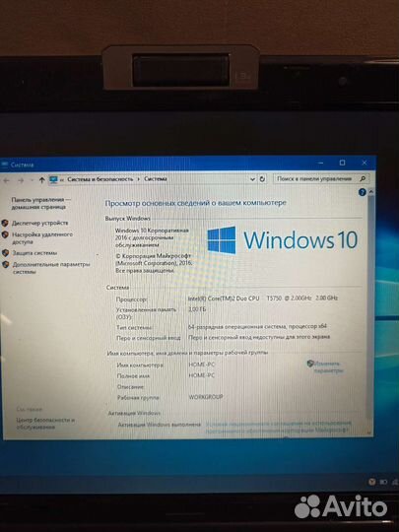Open Дополнительные параметры системы link
Image resolution: width=399 pixels, height=532 pixels.
click(51, 268)
